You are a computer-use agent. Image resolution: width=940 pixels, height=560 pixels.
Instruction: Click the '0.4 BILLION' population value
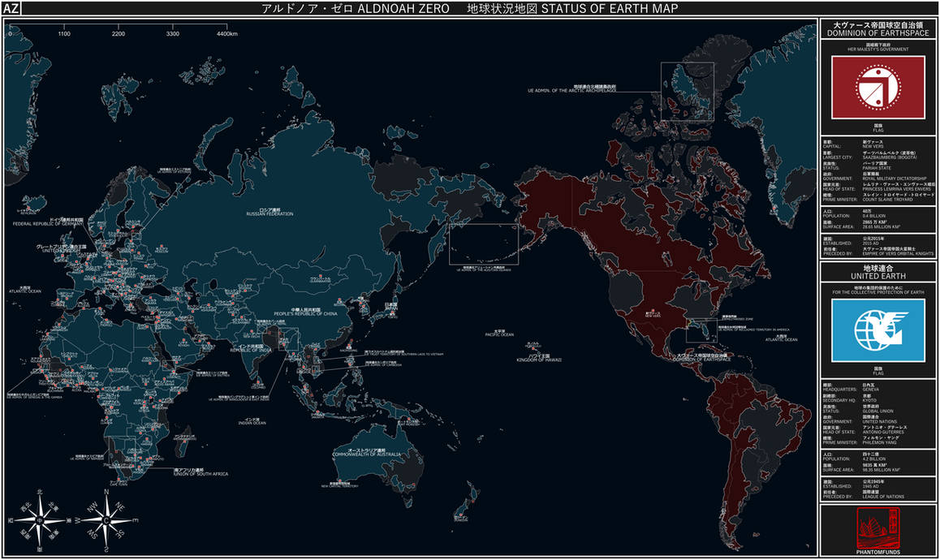(873, 216)
